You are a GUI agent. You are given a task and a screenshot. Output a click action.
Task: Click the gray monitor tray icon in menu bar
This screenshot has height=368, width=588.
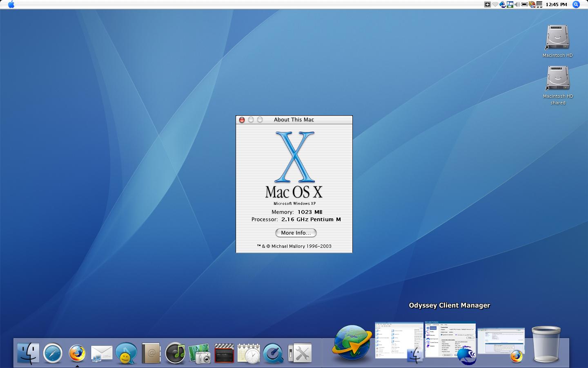[x=539, y=4]
